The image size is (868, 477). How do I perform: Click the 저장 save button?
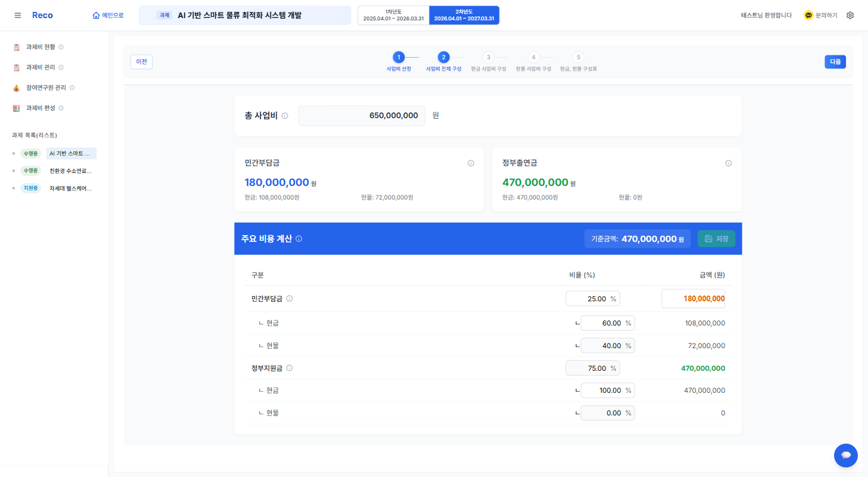[x=716, y=238]
